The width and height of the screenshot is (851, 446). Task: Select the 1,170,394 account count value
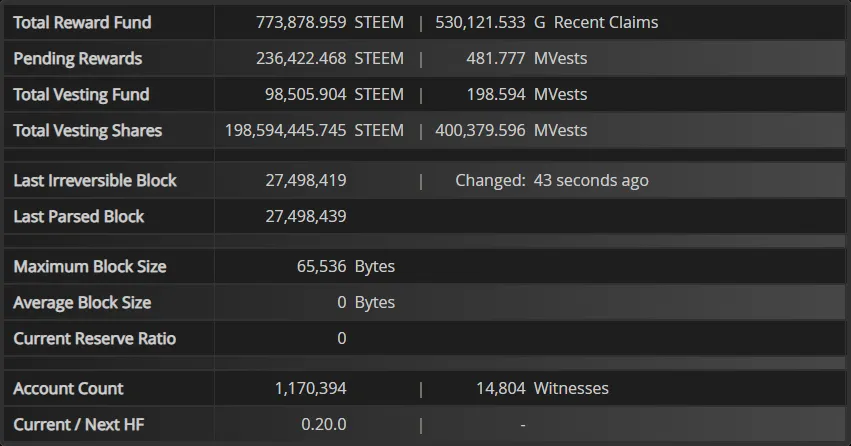(310, 388)
